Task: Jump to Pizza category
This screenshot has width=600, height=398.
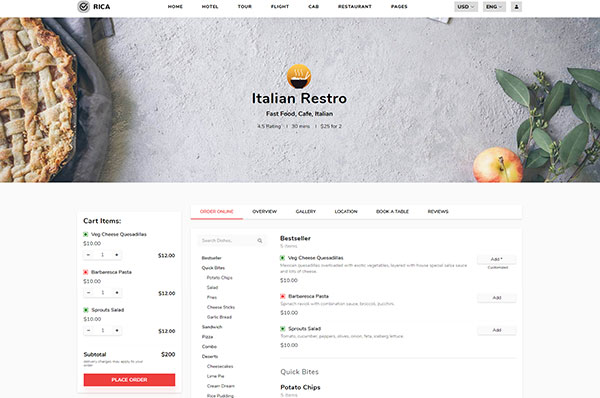Action: pyautogui.click(x=207, y=337)
